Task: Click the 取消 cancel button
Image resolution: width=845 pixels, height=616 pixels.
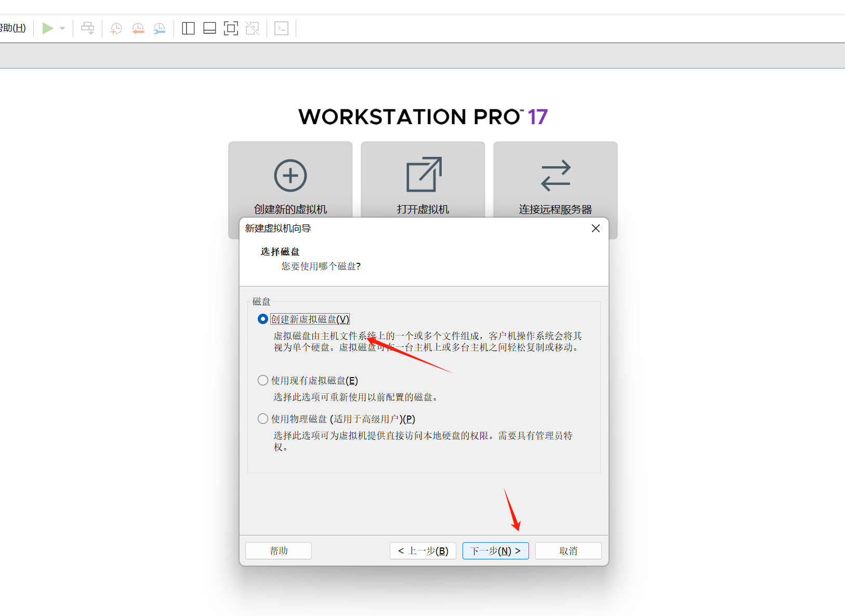Action: coord(569,551)
